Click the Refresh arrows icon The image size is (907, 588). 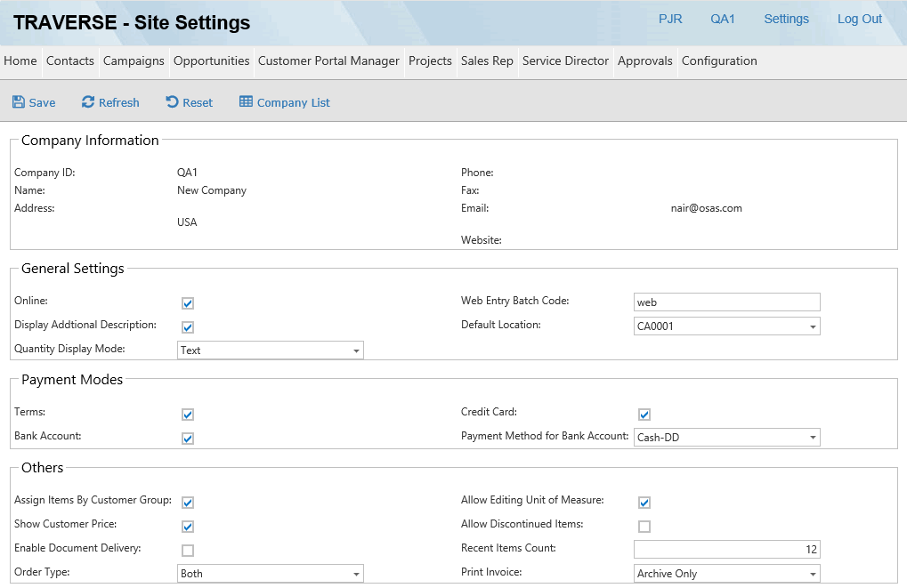(x=88, y=102)
